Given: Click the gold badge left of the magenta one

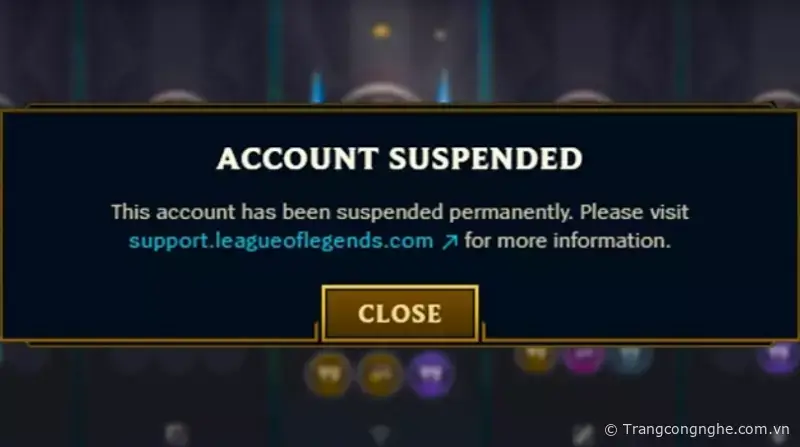Looking at the screenshot, I should (536, 356).
